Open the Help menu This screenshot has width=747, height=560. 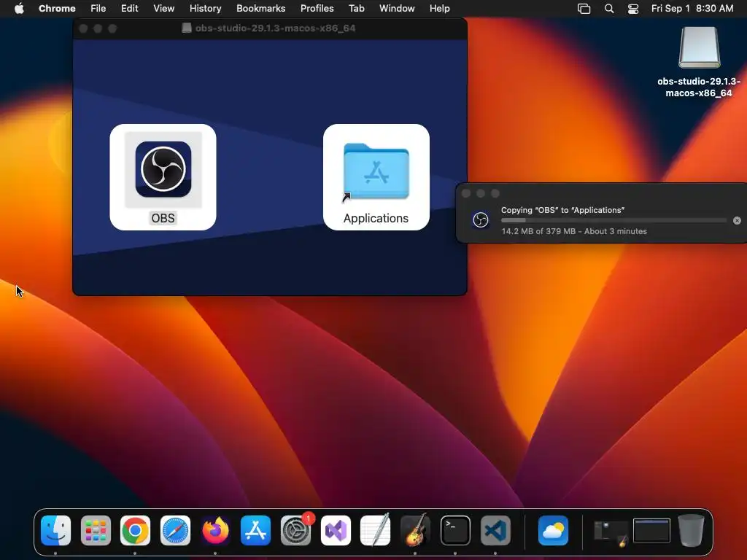439,9
